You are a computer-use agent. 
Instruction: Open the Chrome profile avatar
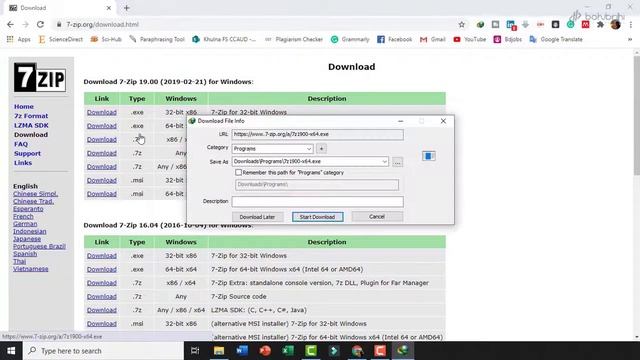click(x=616, y=24)
